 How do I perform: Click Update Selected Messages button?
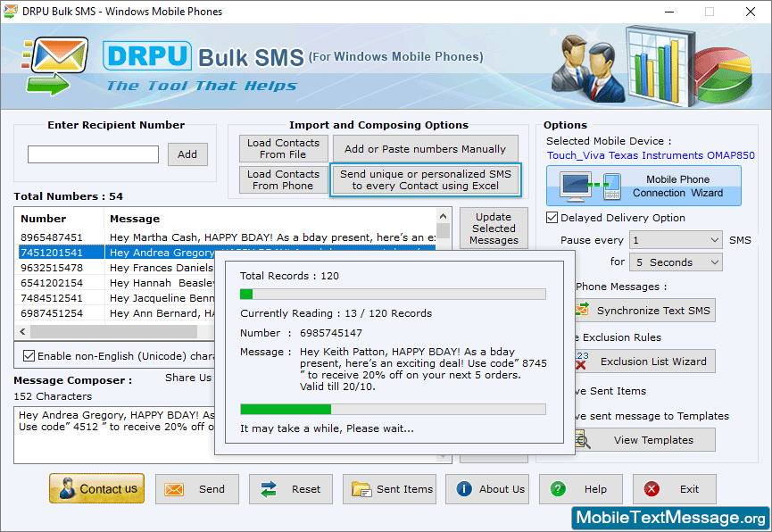click(x=494, y=229)
